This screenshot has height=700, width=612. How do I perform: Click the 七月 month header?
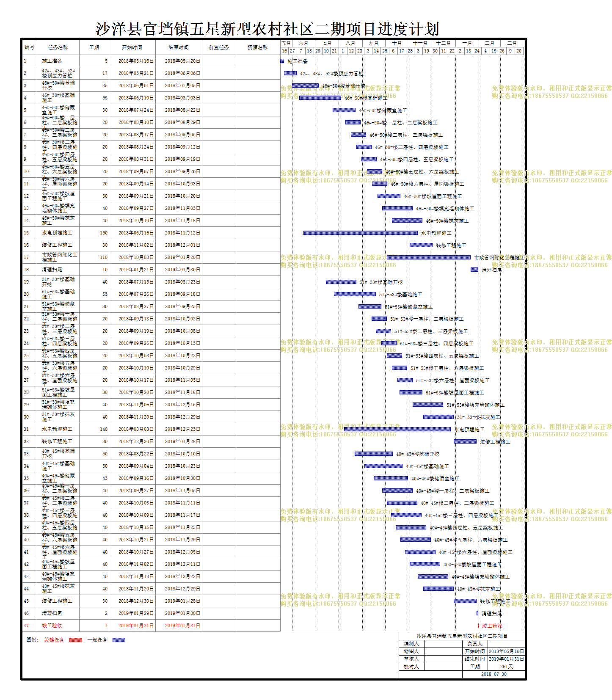(326, 43)
